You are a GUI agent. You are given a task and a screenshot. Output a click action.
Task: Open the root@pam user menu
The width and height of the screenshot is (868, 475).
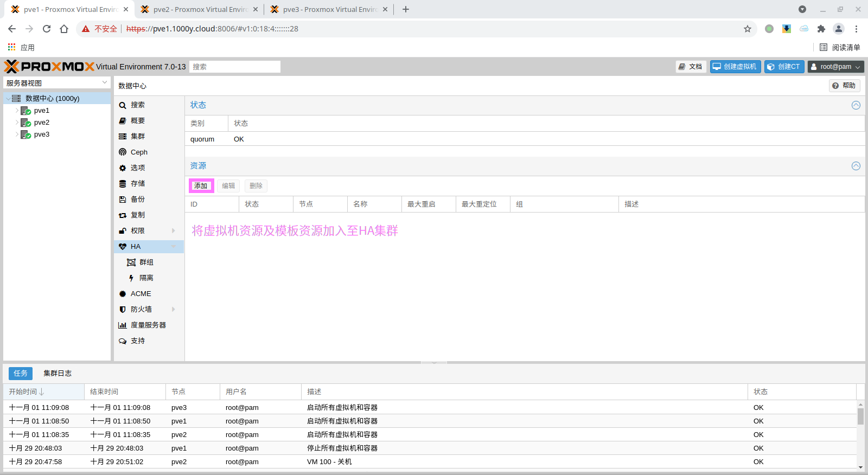tap(835, 67)
